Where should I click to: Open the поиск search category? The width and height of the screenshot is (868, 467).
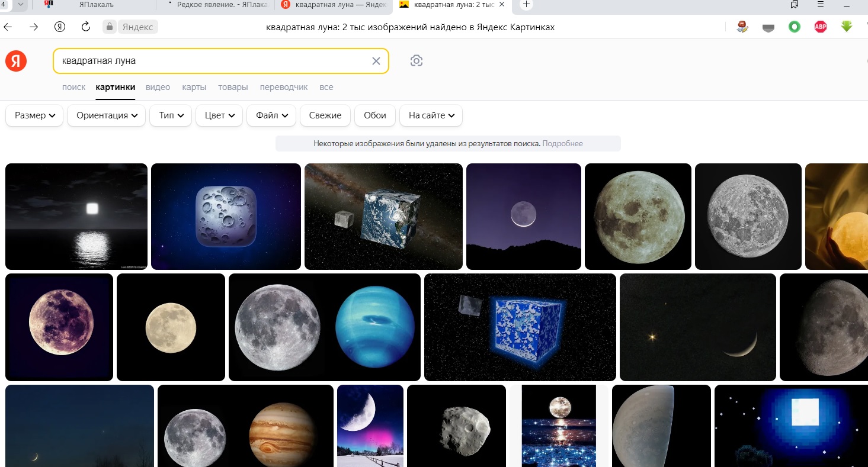tap(73, 87)
